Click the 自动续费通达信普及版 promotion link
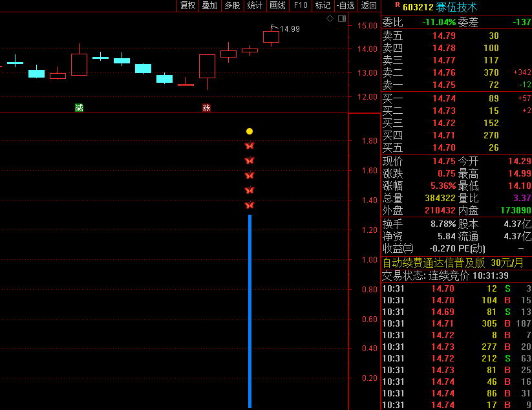Screen dimensions: 532x410 click(433, 263)
